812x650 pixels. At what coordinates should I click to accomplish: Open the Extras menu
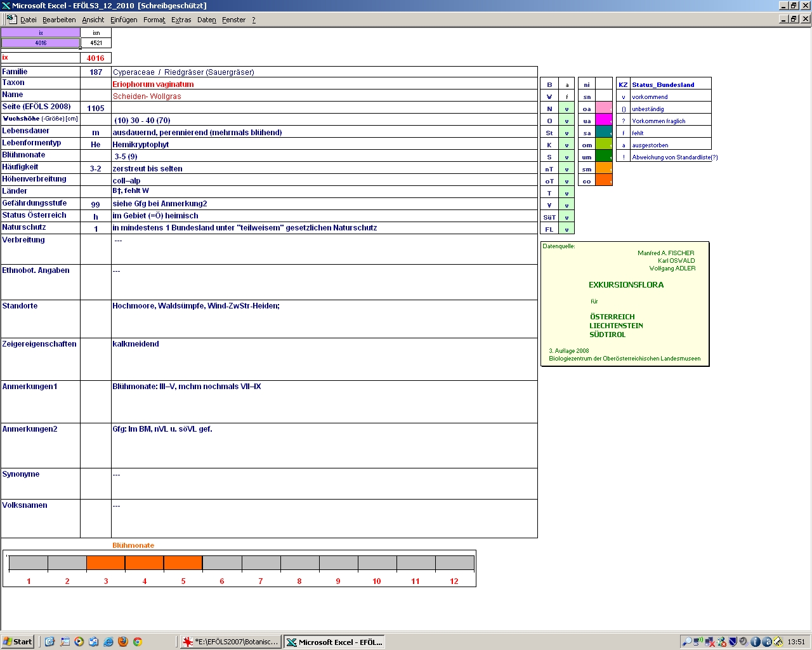[x=181, y=20]
